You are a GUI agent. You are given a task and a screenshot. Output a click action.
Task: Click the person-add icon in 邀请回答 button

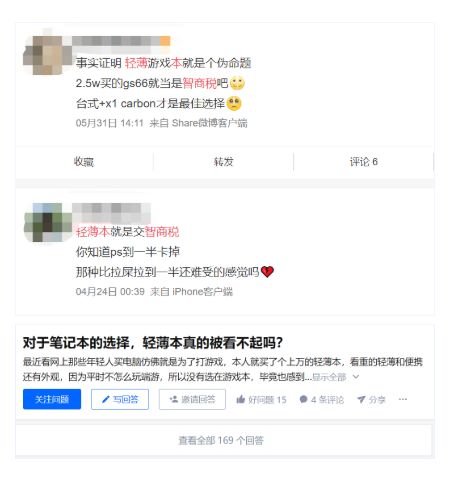tap(174, 399)
